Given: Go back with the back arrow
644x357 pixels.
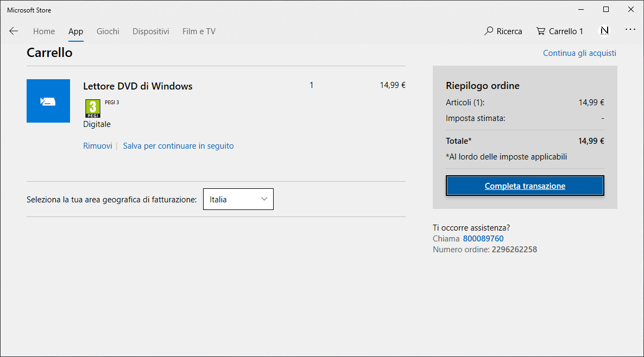Looking at the screenshot, I should click(14, 31).
